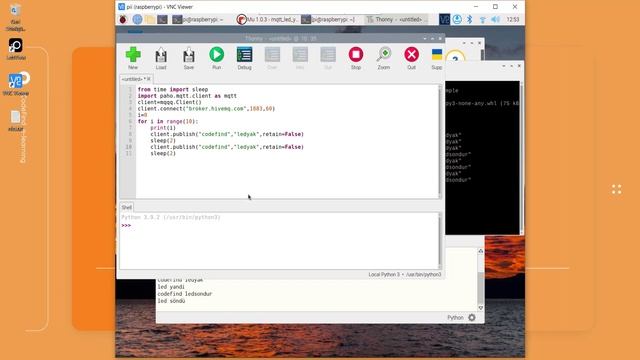The width and height of the screenshot is (640, 360).
Task: Stop the running program
Action: tap(356, 58)
